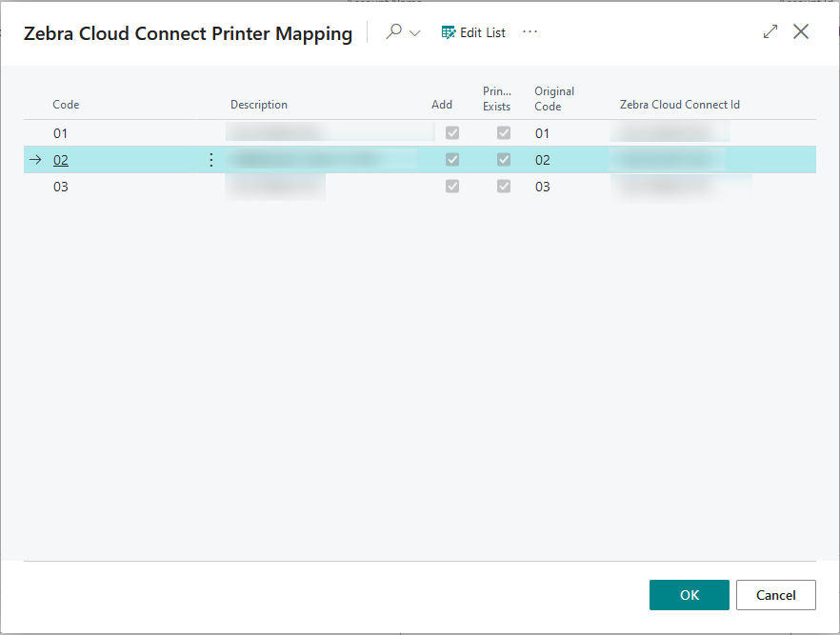This screenshot has height=635, width=840.
Task: Select the row with code 03
Action: 420,187
